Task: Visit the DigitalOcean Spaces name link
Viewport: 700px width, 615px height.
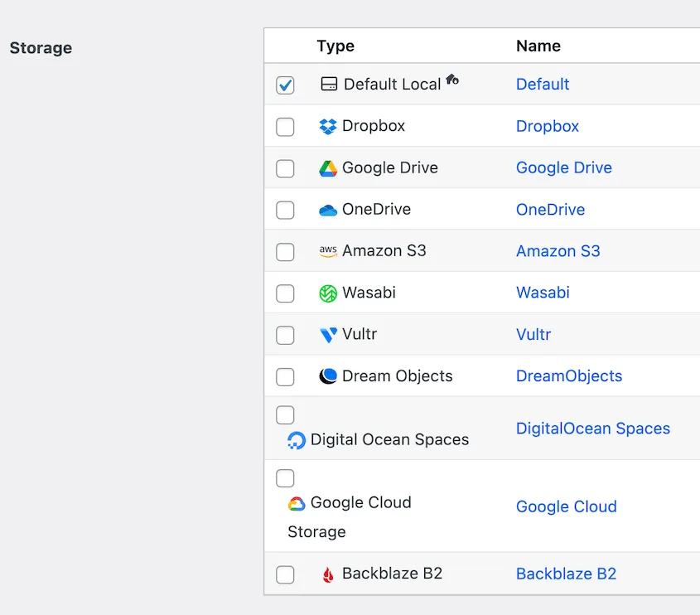Action: coord(593,429)
